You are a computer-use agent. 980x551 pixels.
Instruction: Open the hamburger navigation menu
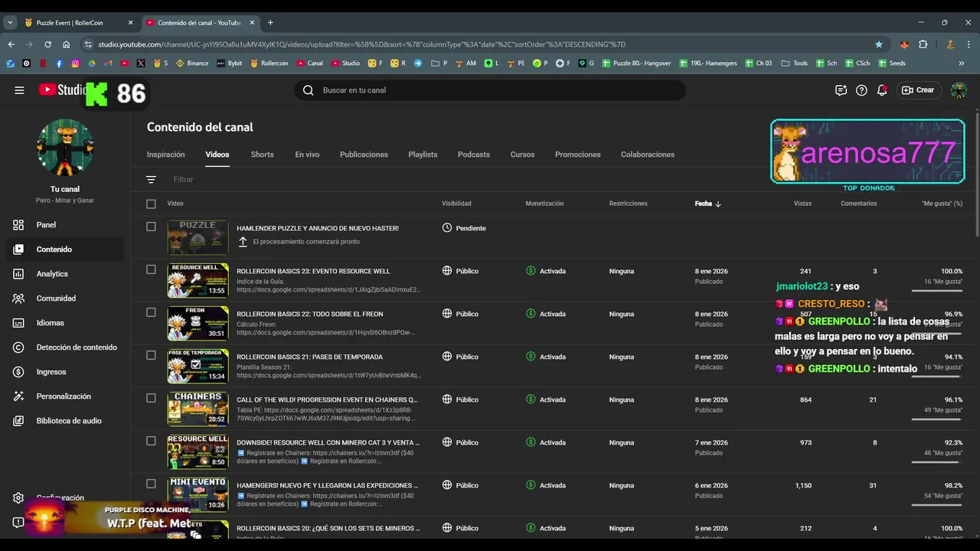[x=19, y=90]
